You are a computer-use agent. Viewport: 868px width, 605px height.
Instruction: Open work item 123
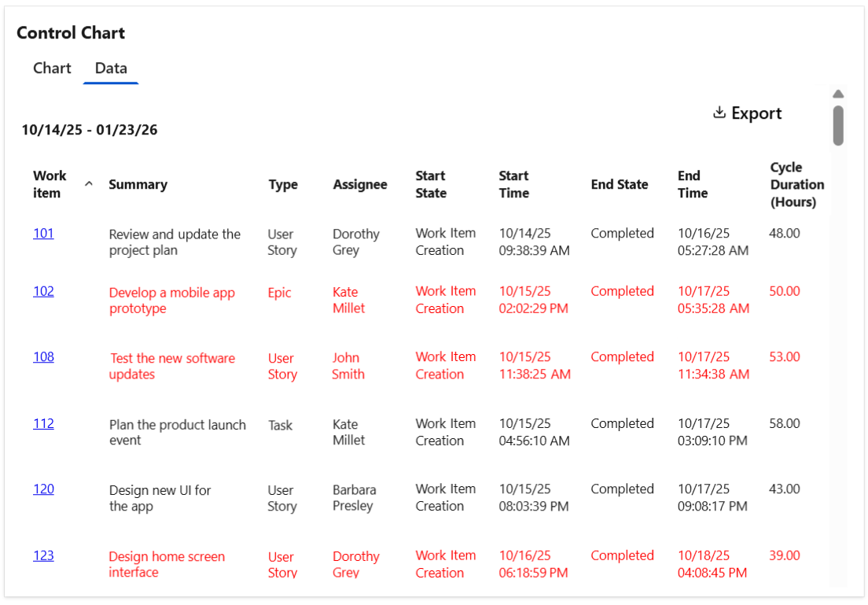coord(42,555)
